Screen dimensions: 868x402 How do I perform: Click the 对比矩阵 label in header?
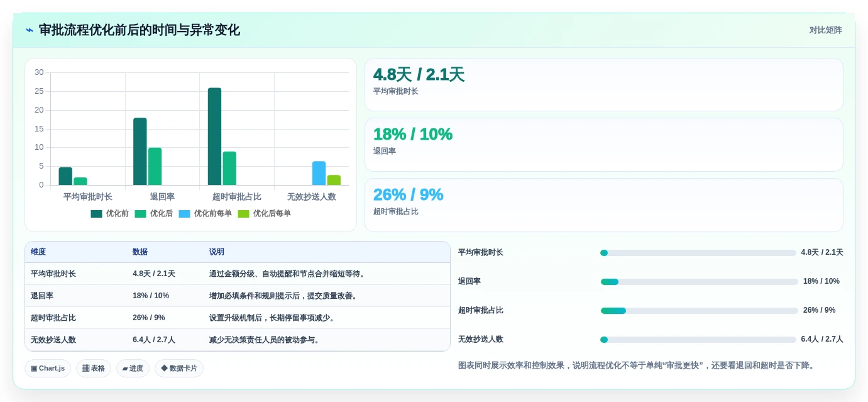tap(825, 30)
